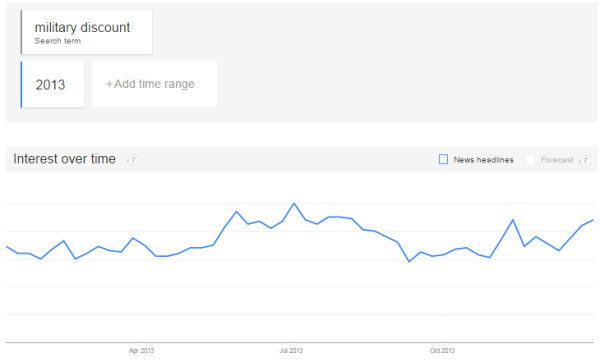Viewport: 600px width, 362px height.
Task: Click the Forecast label text
Action: tap(557, 160)
